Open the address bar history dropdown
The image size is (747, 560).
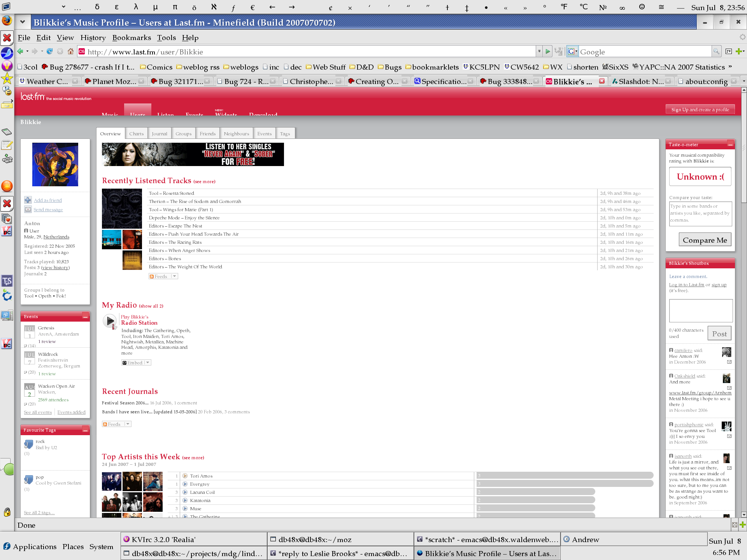[x=539, y=51]
